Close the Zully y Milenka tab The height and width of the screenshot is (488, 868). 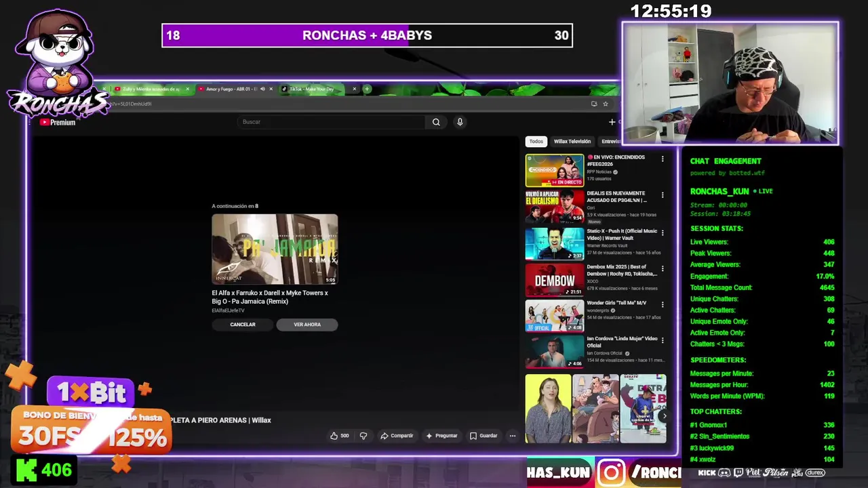(x=187, y=89)
